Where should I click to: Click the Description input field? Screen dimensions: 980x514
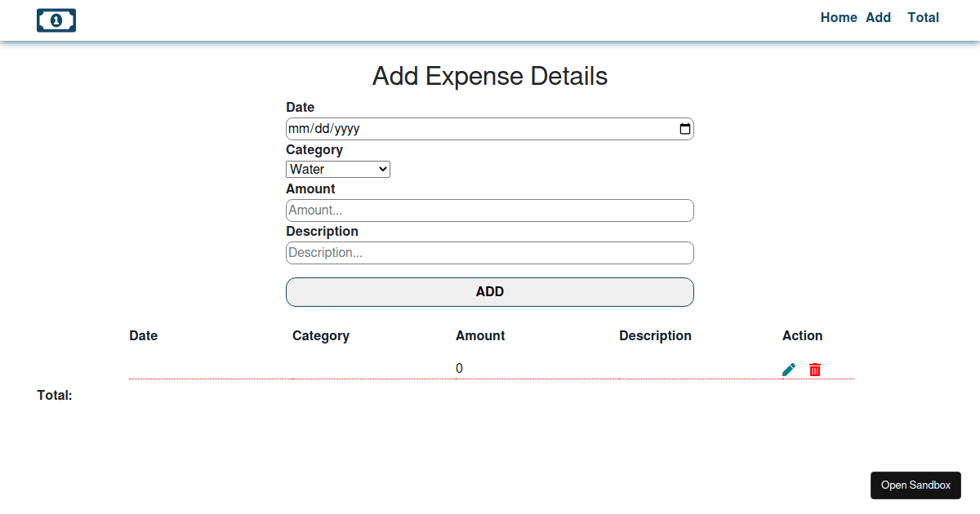point(490,252)
